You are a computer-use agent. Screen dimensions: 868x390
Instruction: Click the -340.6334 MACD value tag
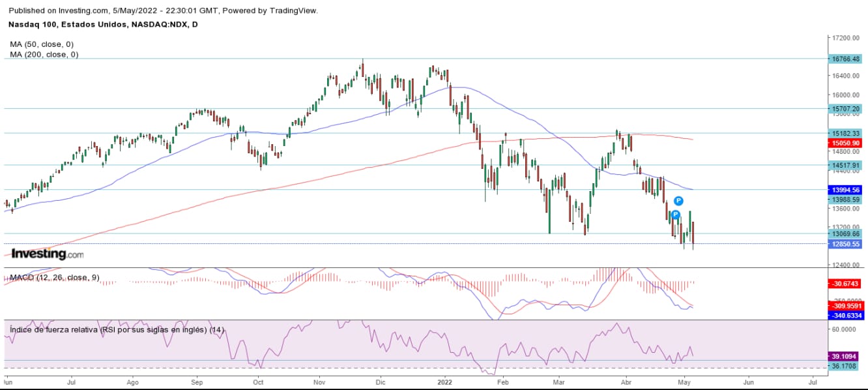[x=846, y=316]
